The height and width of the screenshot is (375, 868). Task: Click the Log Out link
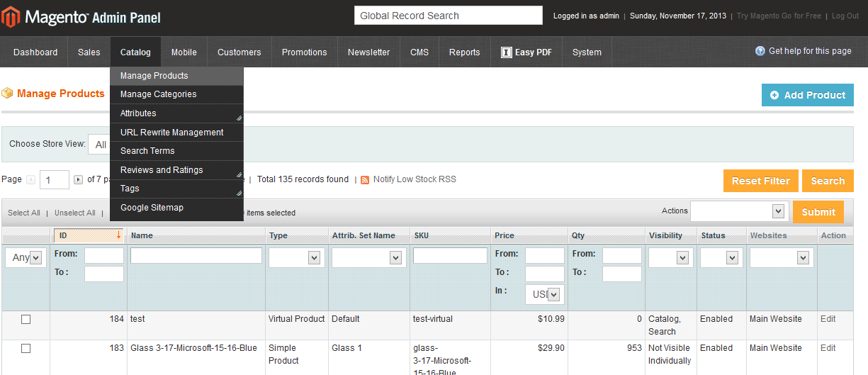tap(845, 16)
